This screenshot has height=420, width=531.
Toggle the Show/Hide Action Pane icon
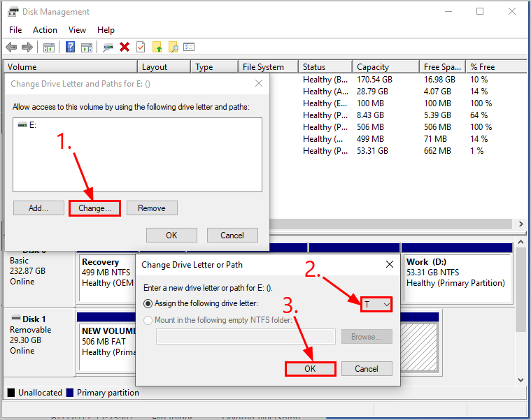click(87, 48)
